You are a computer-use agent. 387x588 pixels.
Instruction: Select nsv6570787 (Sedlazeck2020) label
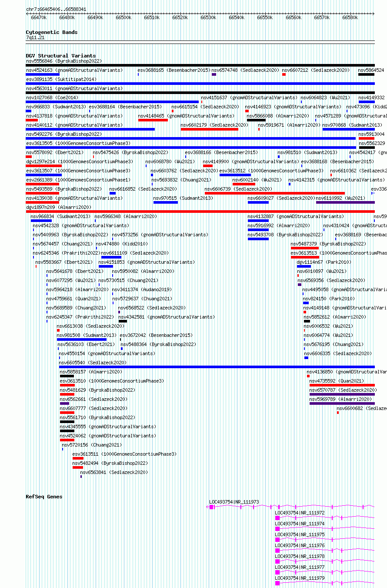pyautogui.click(x=343, y=390)
